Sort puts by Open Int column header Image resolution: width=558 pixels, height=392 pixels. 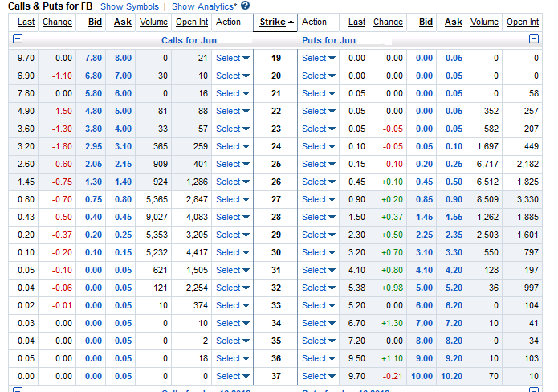point(523,22)
